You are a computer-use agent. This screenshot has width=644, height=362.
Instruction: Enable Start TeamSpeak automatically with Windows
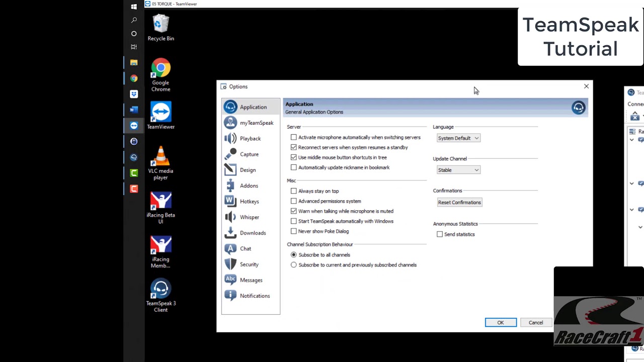point(294,221)
